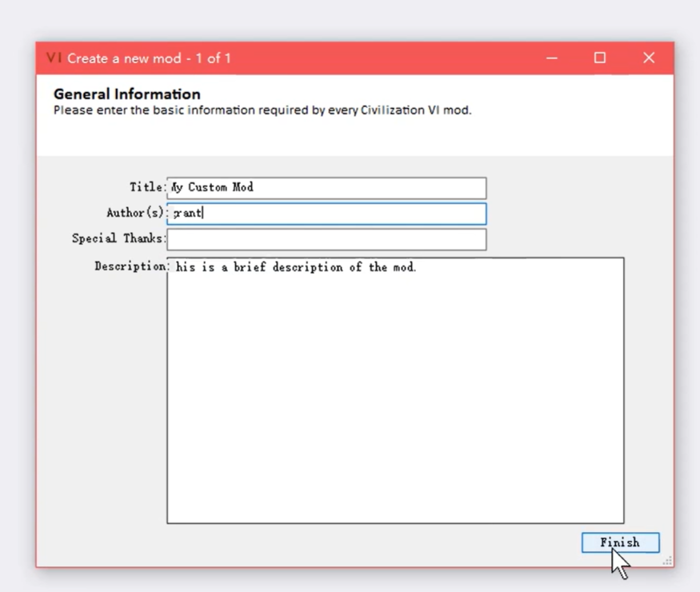Click the Finish button

[620, 542]
